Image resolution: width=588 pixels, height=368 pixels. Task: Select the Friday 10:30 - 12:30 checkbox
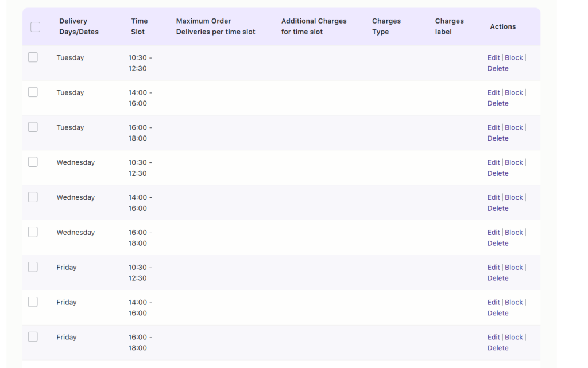[33, 267]
